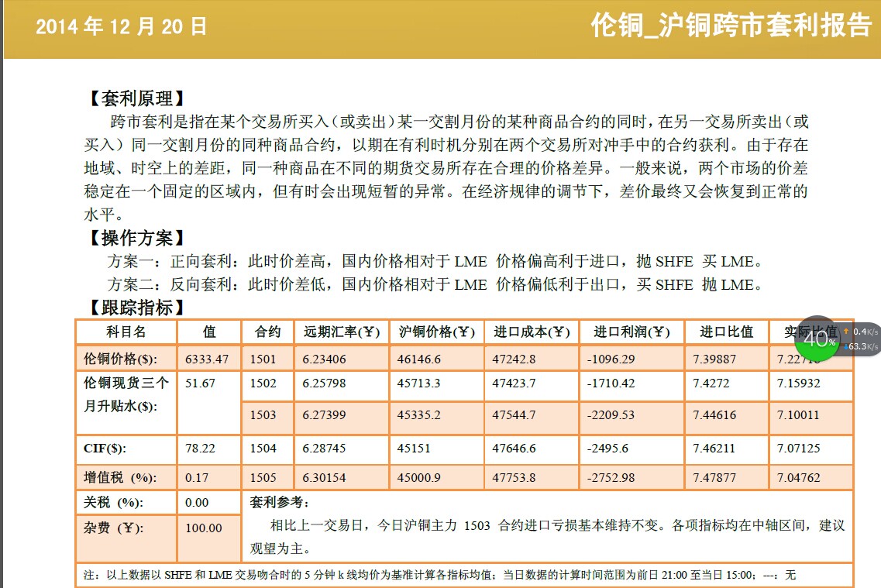Select the misc fee value 100.00

click(203, 528)
